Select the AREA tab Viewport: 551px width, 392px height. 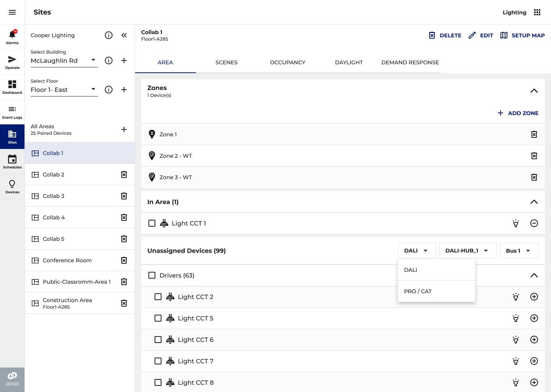pyautogui.click(x=165, y=62)
